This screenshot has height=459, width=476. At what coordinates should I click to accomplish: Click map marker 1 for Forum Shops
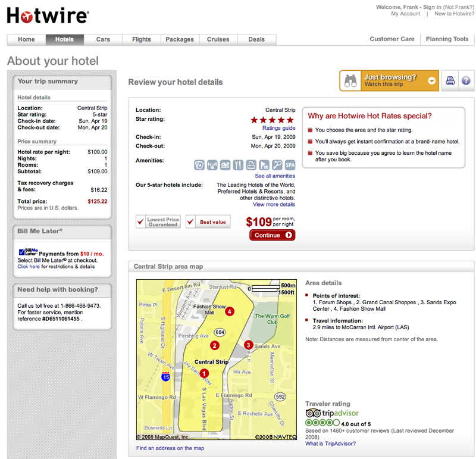click(x=204, y=373)
